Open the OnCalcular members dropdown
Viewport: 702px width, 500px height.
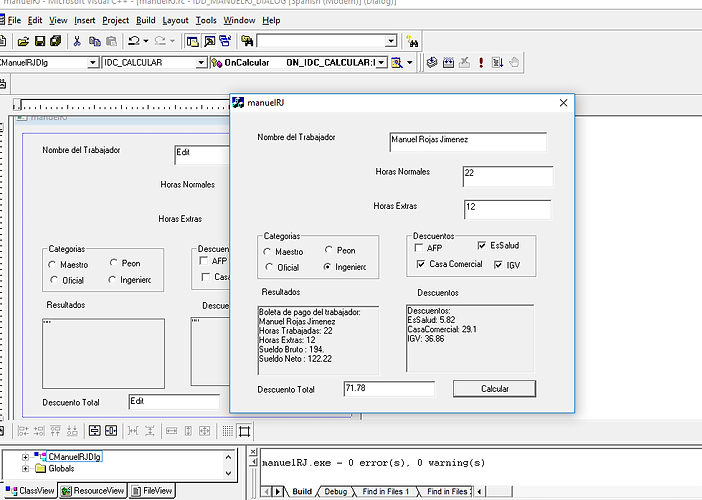coord(381,63)
